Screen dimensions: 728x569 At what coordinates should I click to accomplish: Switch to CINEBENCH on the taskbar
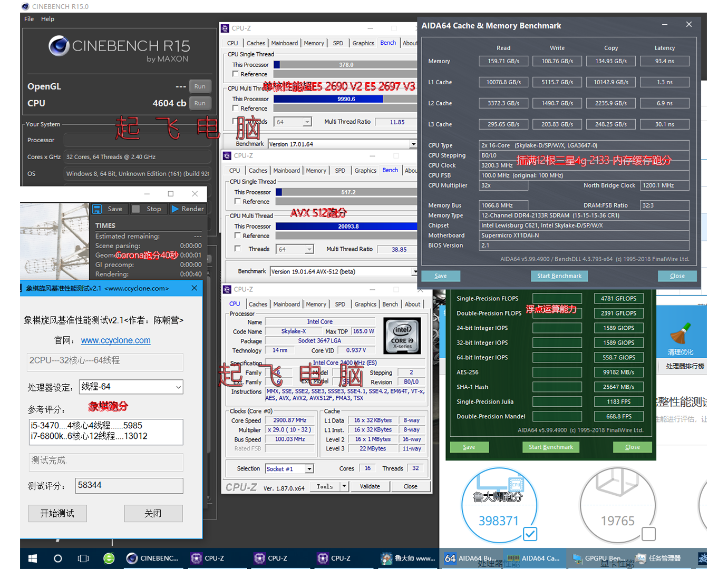click(x=153, y=558)
